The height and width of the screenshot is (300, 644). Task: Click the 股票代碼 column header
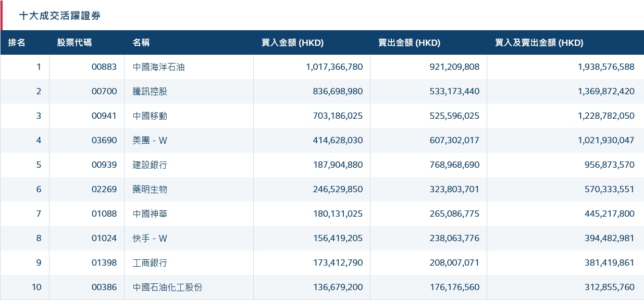74,43
